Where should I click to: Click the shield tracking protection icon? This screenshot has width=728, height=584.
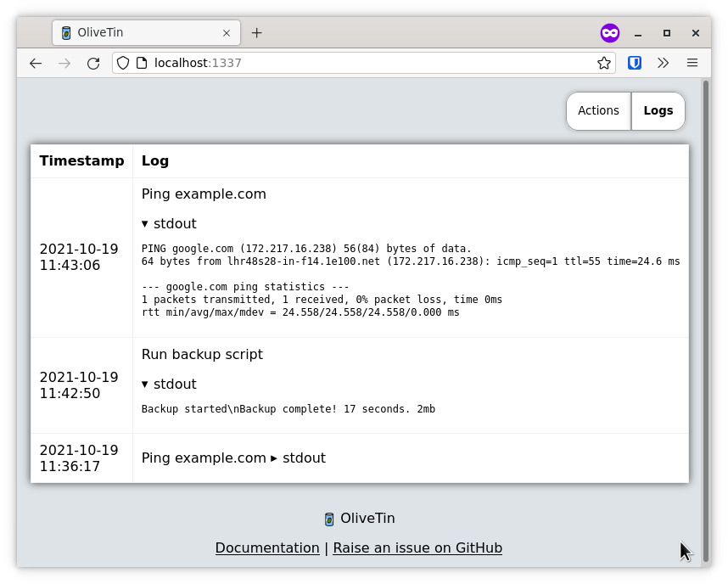coord(123,63)
